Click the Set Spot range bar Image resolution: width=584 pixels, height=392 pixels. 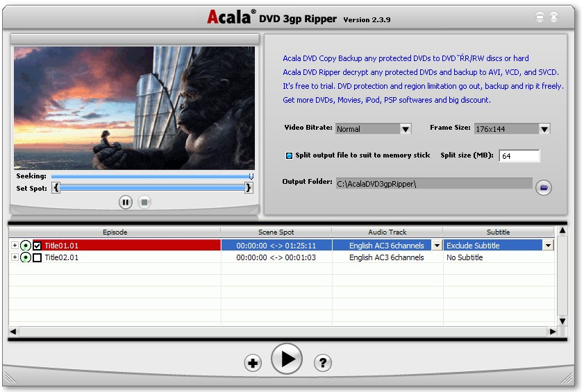click(152, 187)
